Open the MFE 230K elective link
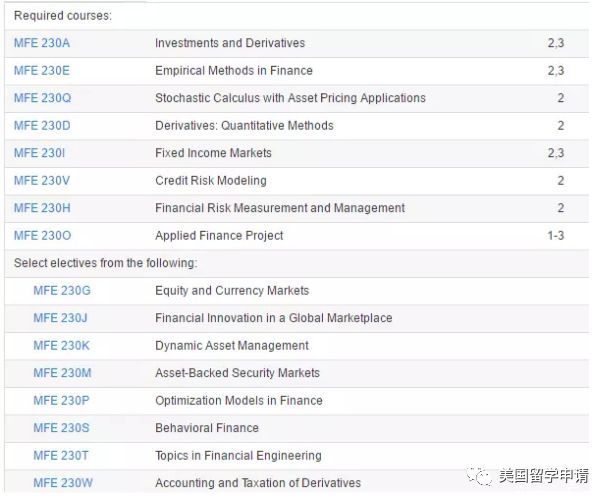 pyautogui.click(x=61, y=346)
